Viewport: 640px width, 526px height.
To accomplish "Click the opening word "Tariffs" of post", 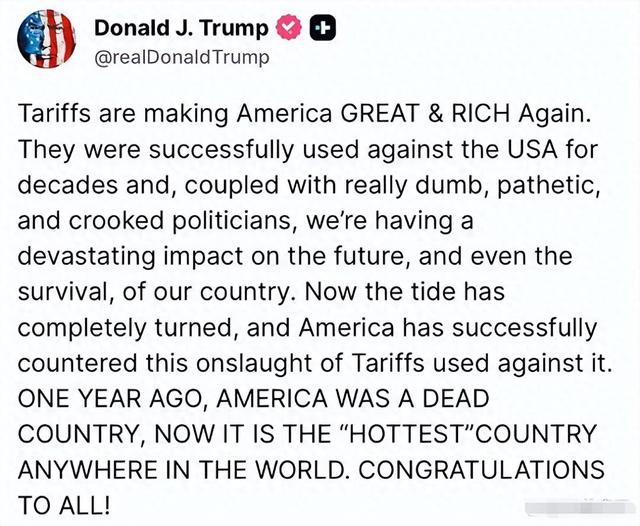I will pyautogui.click(x=54, y=113).
